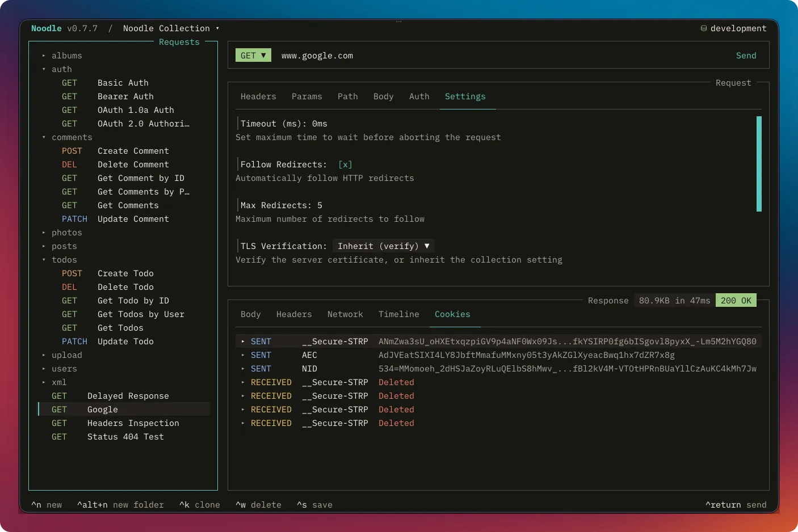The height and width of the screenshot is (532, 798).
Task: Collapse the auth folder
Action: coord(44,69)
